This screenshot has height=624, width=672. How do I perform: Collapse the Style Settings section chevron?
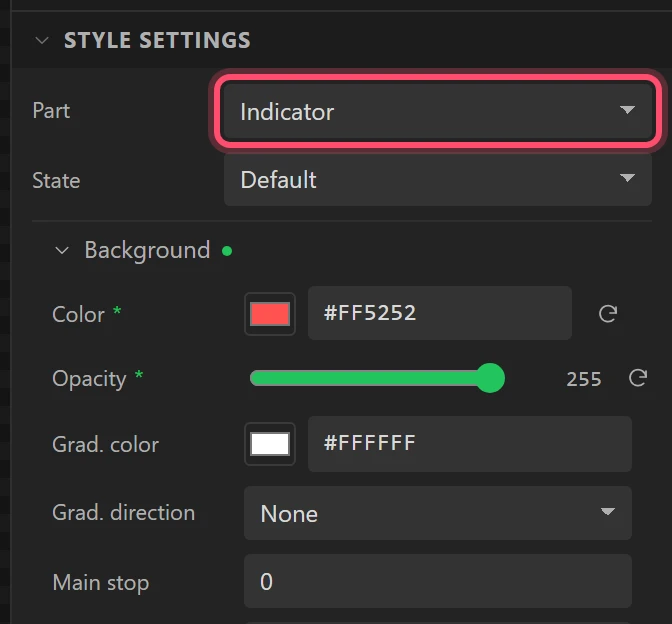[x=42, y=41]
